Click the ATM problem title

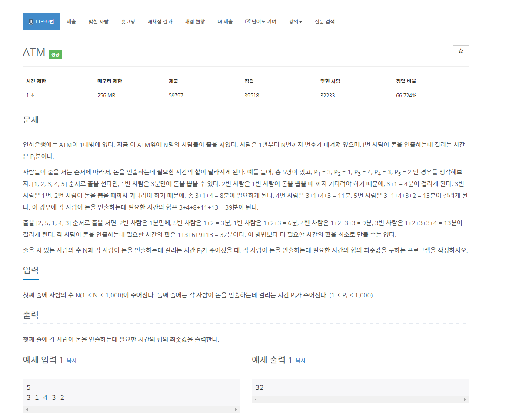pos(34,52)
